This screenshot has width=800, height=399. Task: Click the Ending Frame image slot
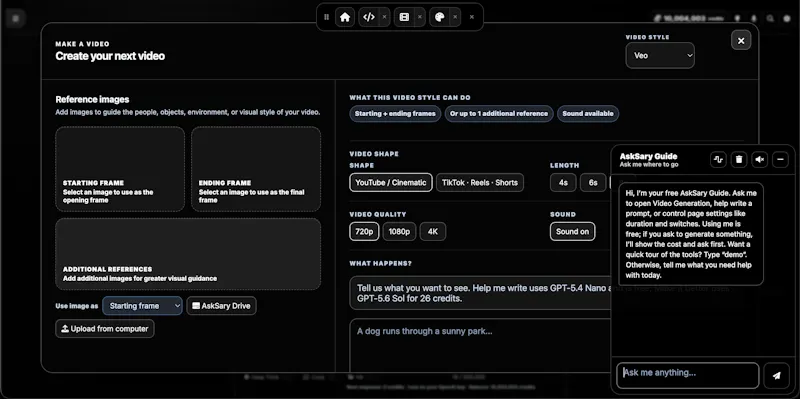coord(256,169)
